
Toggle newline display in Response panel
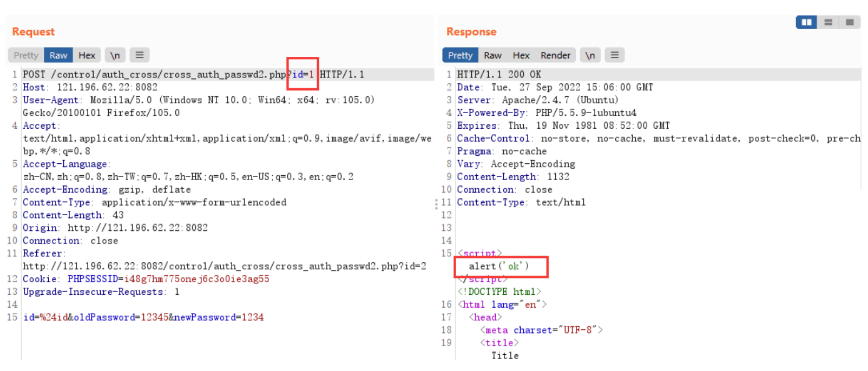point(590,55)
